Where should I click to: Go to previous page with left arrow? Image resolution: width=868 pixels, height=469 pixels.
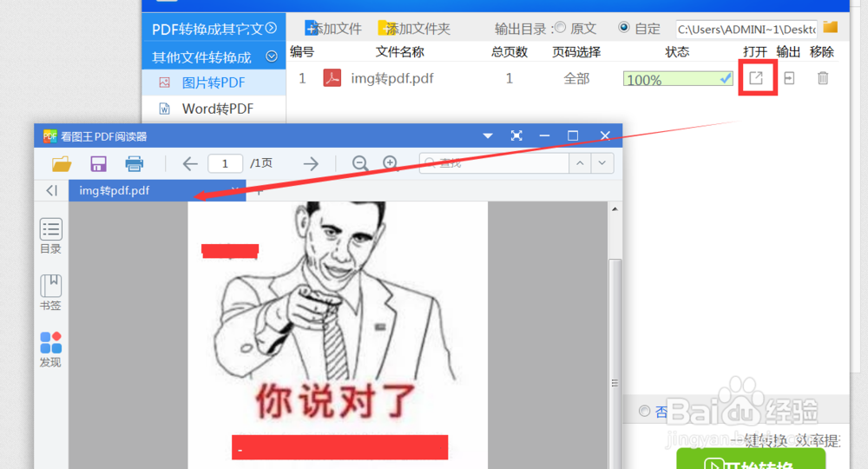pyautogui.click(x=190, y=164)
